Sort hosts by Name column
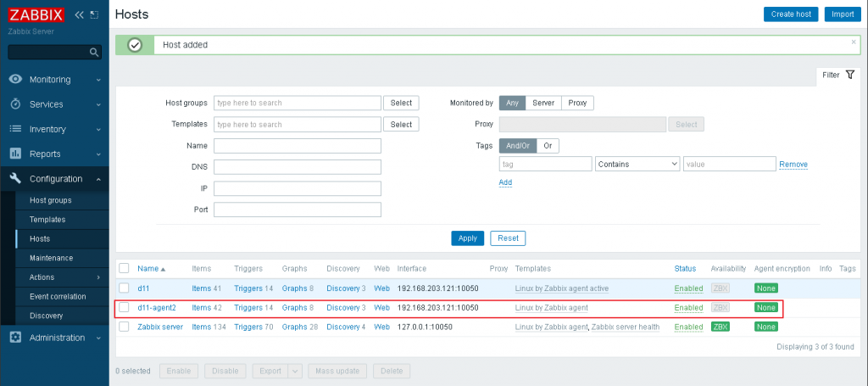Image resolution: width=868 pixels, height=386 pixels. 151,269
